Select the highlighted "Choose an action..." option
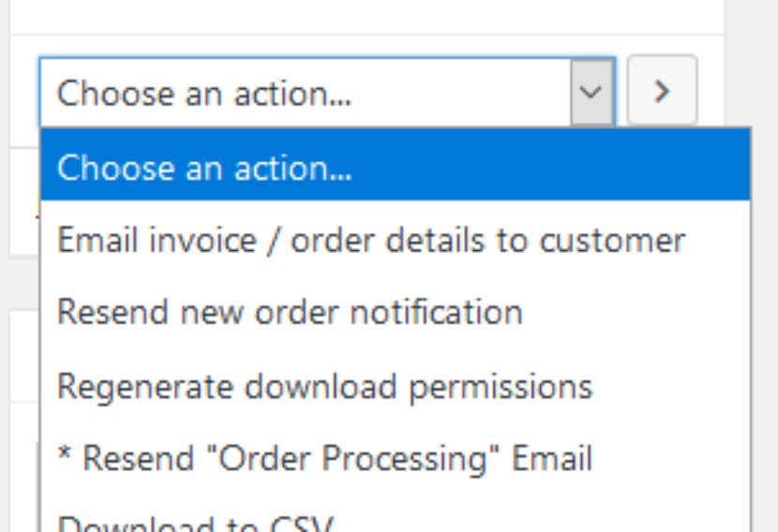778x532 pixels. (x=394, y=166)
